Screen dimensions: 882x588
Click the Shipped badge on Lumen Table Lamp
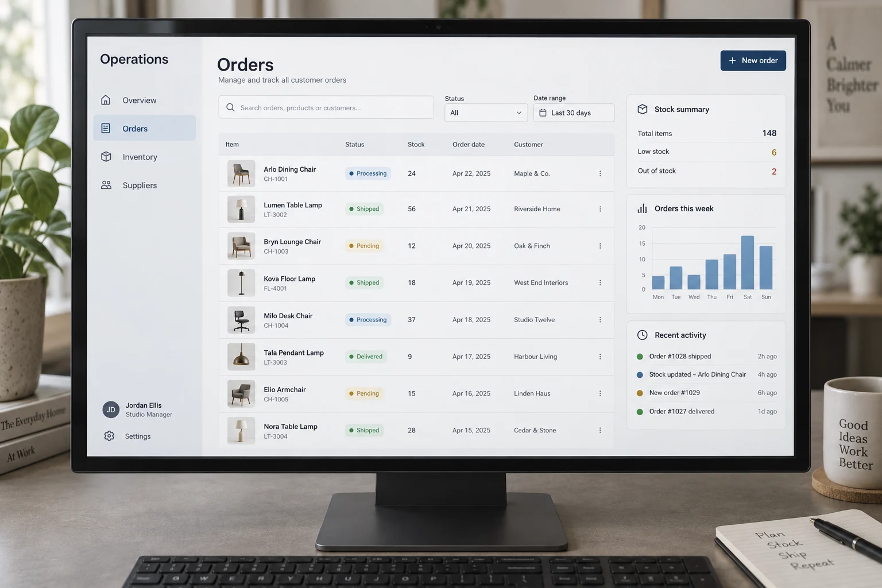click(x=364, y=209)
